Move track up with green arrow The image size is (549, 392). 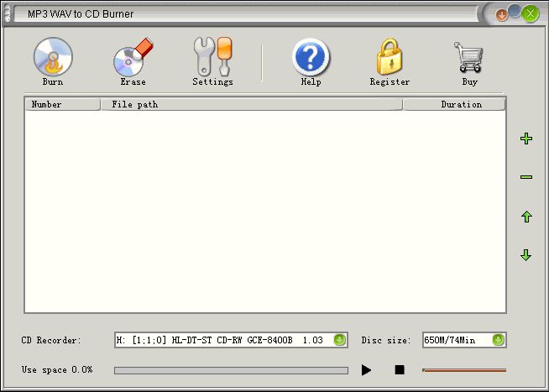(526, 217)
